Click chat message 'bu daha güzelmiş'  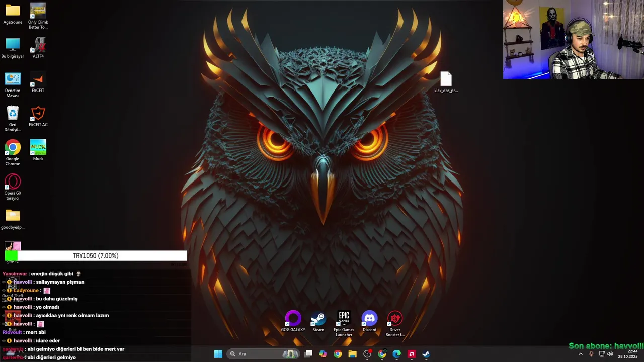click(56, 299)
